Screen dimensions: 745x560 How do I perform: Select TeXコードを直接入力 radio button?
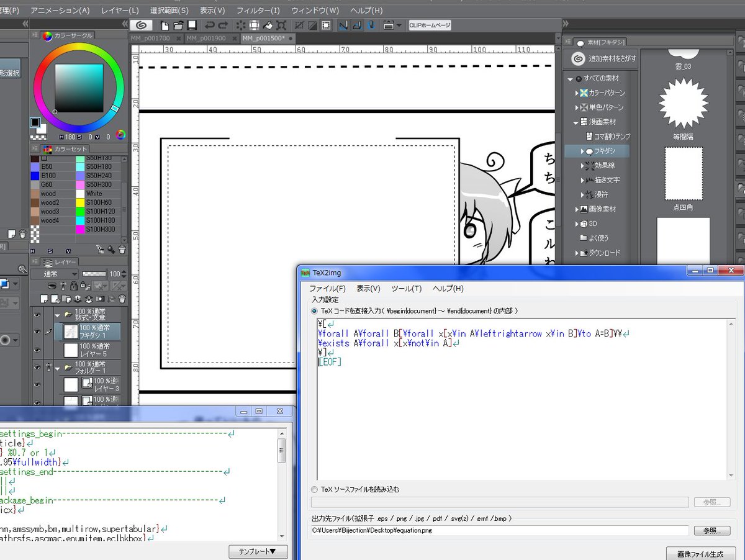pos(314,310)
